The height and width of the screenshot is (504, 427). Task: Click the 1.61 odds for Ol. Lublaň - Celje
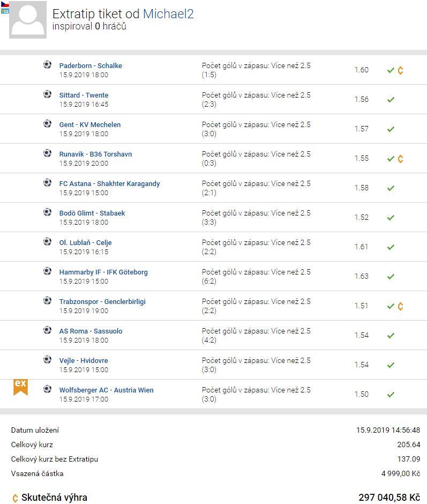[362, 247]
